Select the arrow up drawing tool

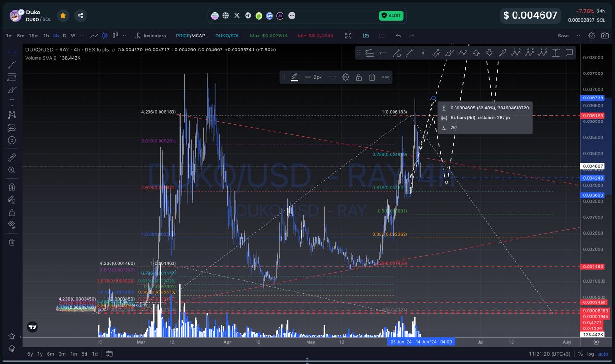click(x=476, y=53)
